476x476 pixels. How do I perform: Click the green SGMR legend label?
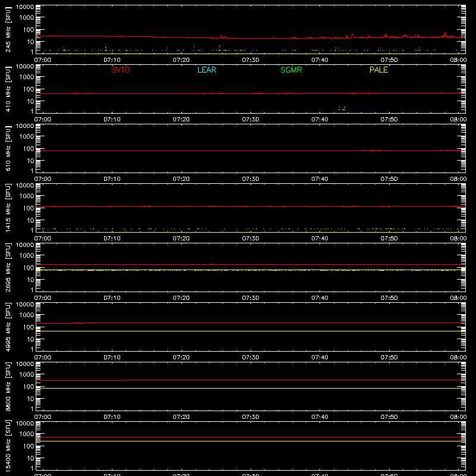[291, 70]
